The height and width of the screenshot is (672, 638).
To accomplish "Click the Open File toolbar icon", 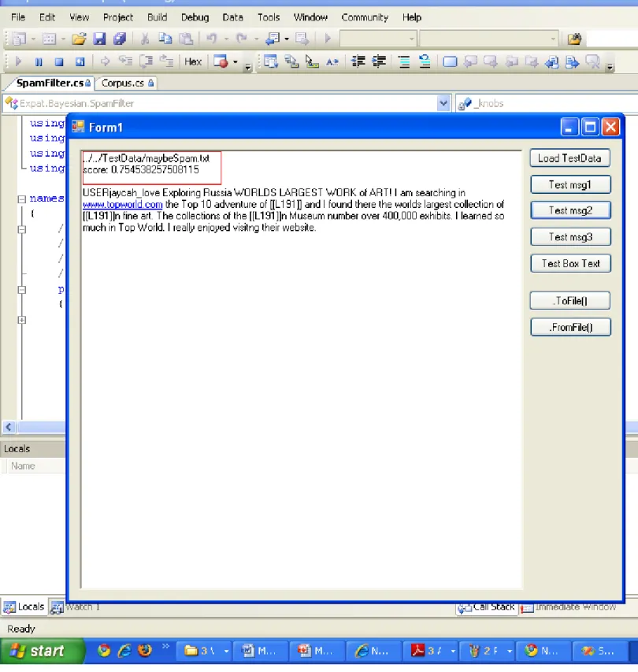I will (x=79, y=39).
